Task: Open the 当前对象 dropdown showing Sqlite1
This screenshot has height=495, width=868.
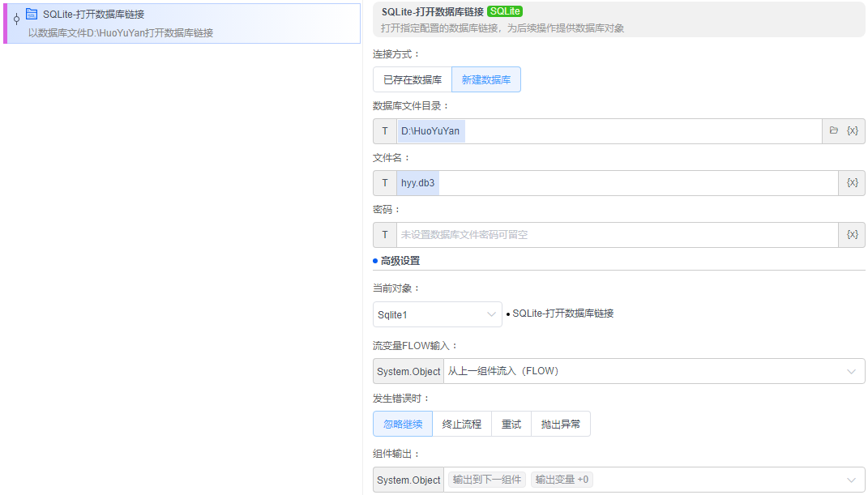Action: pyautogui.click(x=438, y=314)
